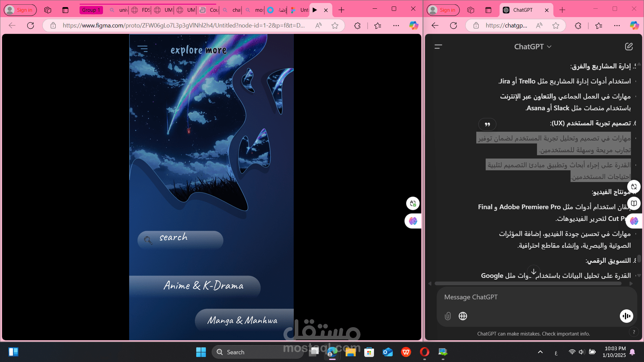644x362 pixels.
Task: Click the chatgpt.com address bar
Action: [x=506, y=25]
